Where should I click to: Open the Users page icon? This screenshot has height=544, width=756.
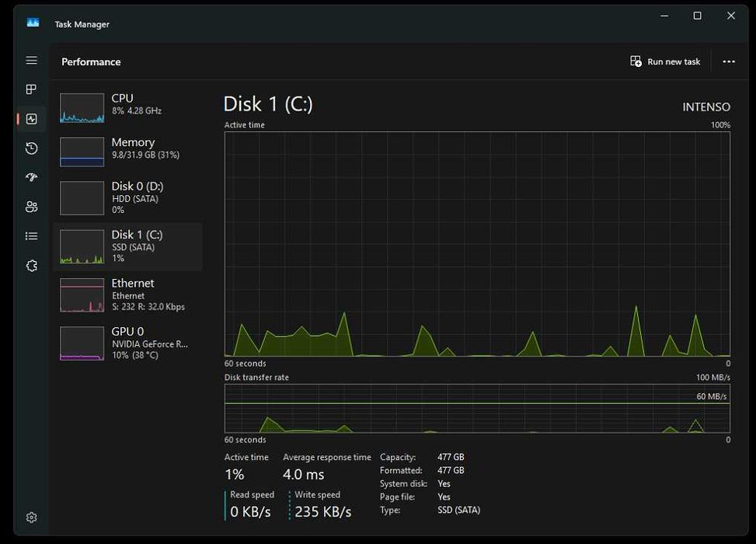click(31, 207)
